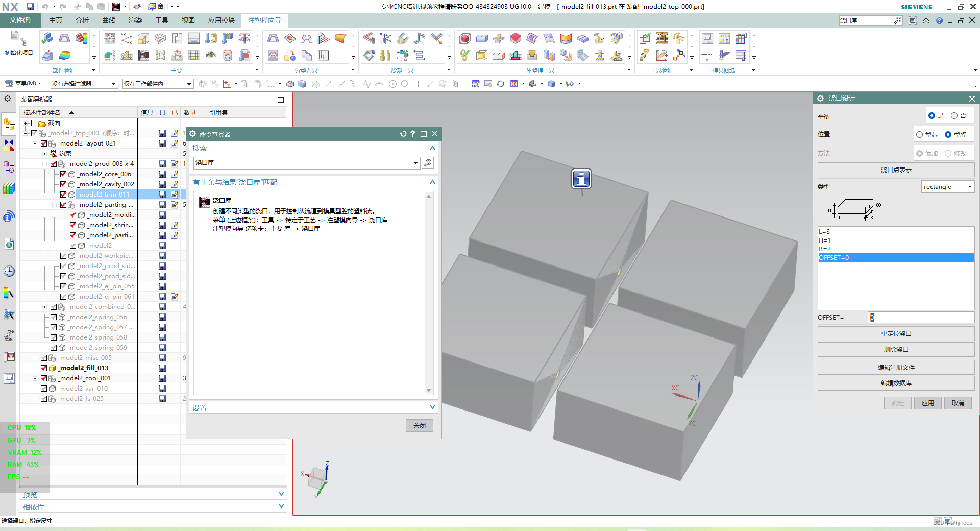This screenshot has width=980, height=531.
Task: Click the shaded cube rendering style icon
Action: pos(552,84)
